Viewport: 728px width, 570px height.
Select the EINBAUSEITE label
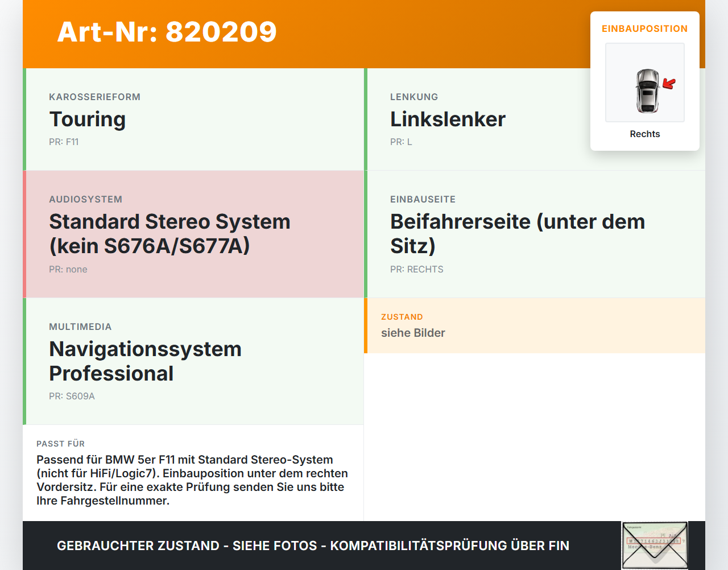point(423,199)
